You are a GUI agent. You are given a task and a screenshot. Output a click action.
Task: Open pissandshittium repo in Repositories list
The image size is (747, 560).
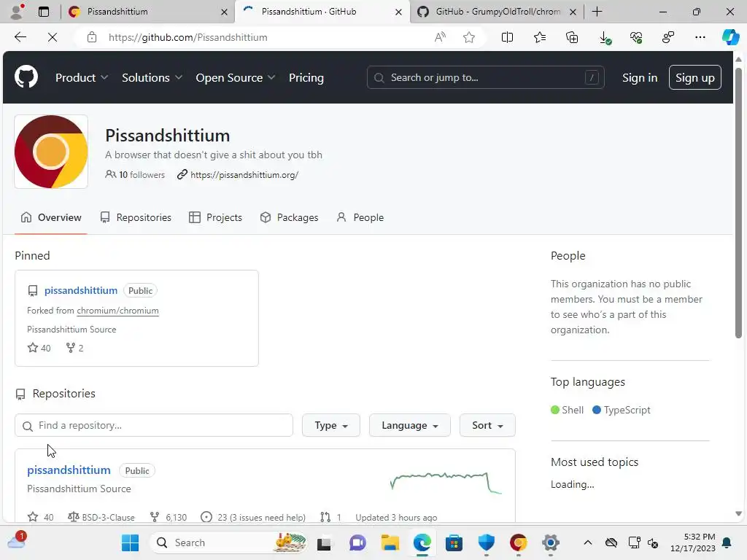pyautogui.click(x=69, y=470)
